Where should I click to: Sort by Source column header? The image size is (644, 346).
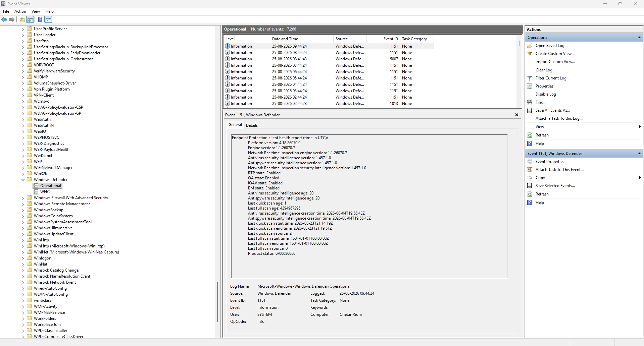350,39
